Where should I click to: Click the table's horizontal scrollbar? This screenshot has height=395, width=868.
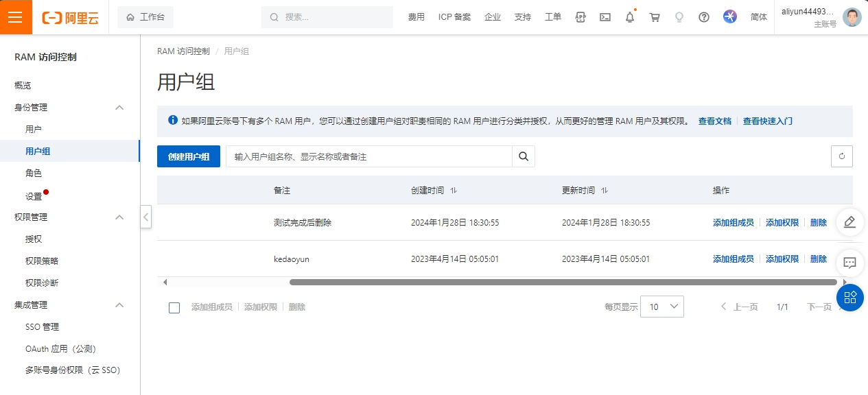[563, 282]
